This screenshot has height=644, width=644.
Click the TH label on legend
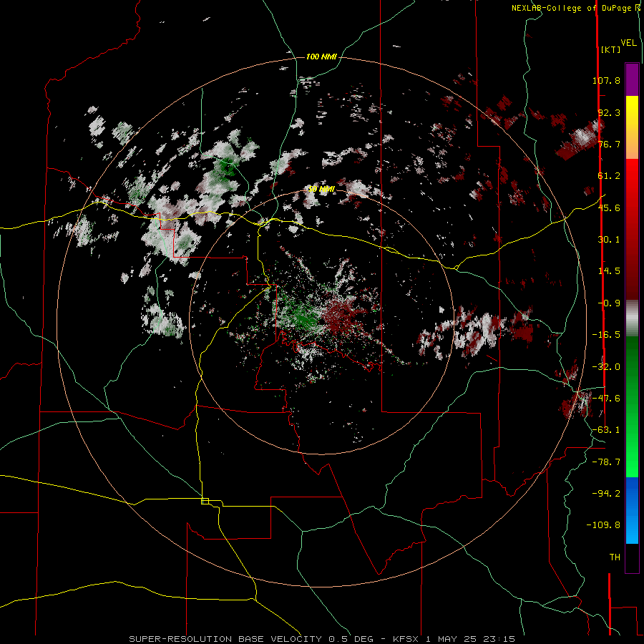[x=615, y=557]
